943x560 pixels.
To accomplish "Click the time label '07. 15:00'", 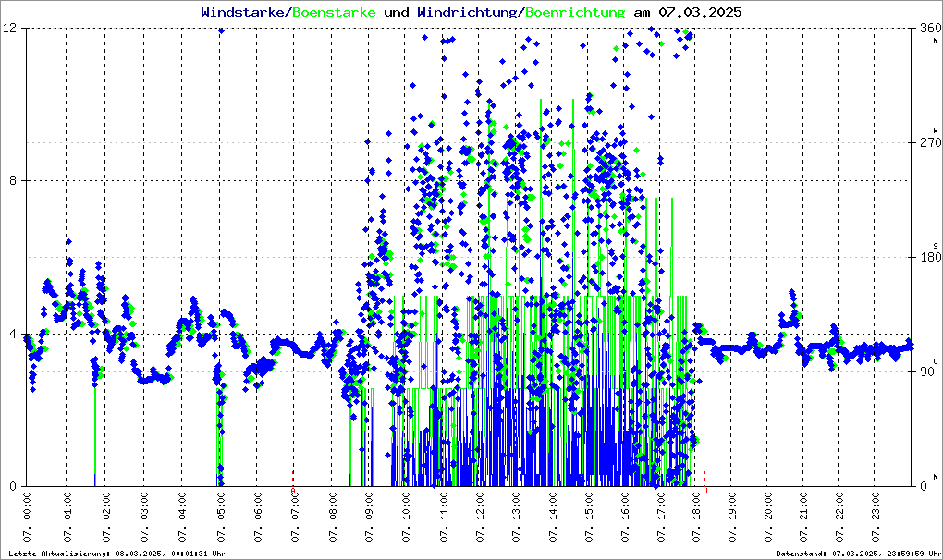I will click(589, 517).
